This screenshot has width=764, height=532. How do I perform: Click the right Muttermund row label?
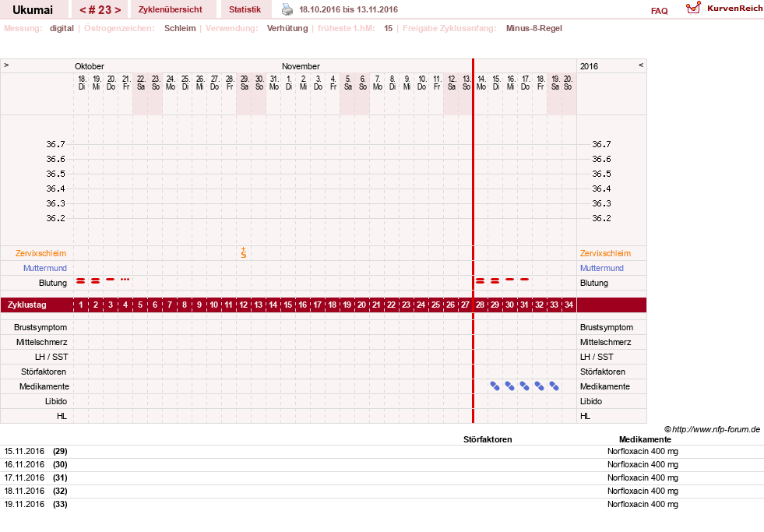click(x=602, y=268)
